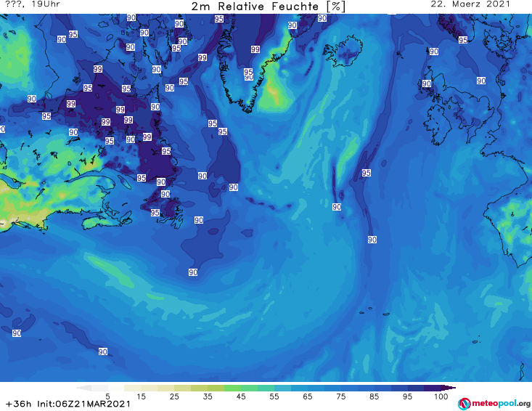Pick the green swatch right of '45' mark
Image resolution: width=532 pixels, height=411 pixels.
(x=250, y=388)
